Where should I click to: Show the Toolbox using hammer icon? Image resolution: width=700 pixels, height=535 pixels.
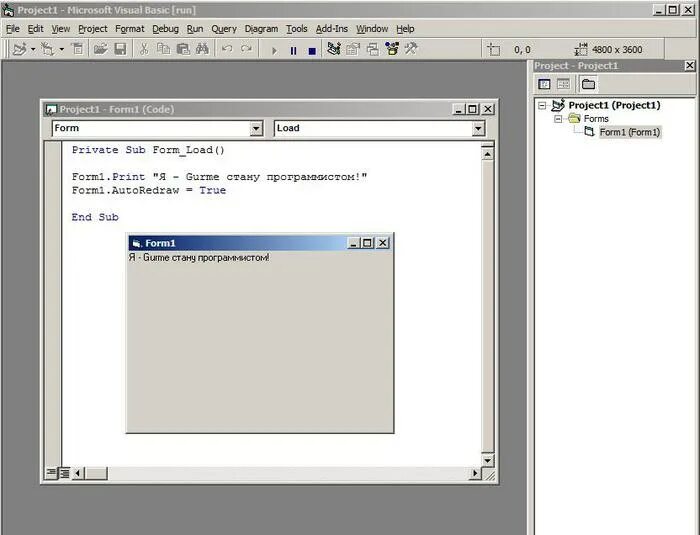coord(411,49)
